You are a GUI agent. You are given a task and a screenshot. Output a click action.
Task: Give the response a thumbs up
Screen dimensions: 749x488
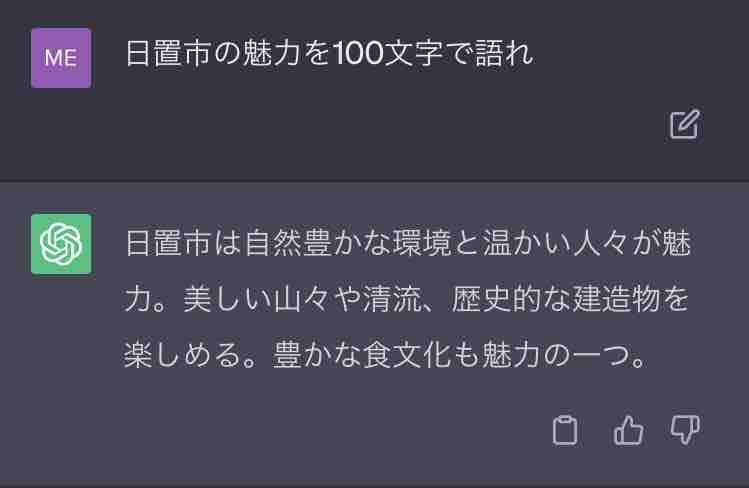[628, 430]
